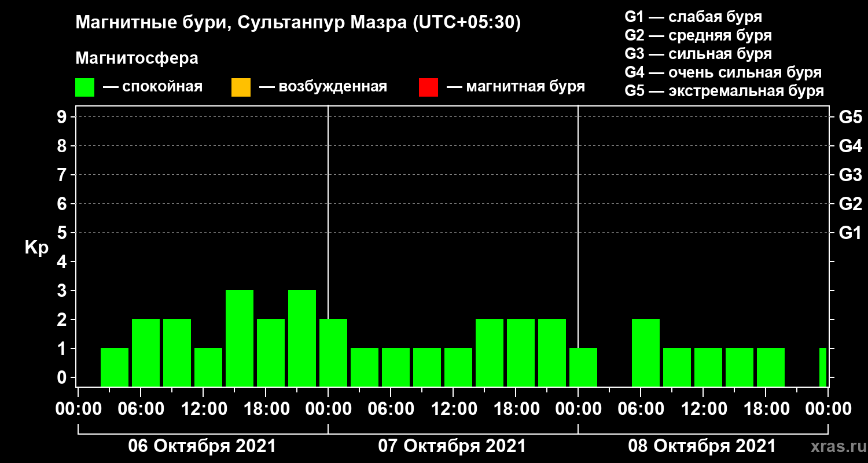The width and height of the screenshot is (868, 463).
Task: Click '06:00' time label above 07 Октября
Action: click(390, 409)
